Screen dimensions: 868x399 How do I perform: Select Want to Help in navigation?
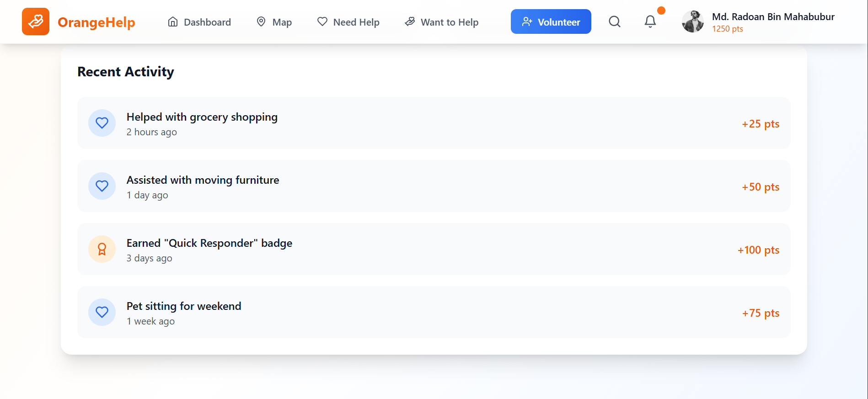[x=442, y=22]
